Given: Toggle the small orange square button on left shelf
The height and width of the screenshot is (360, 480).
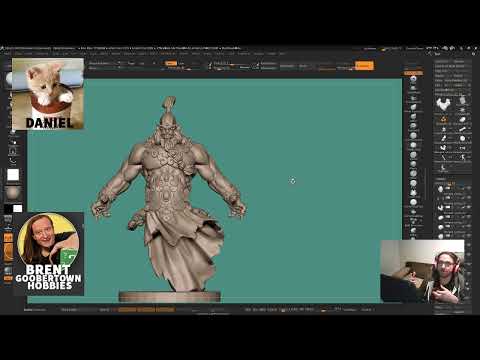Looking at the screenshot, I should pos(8,238).
